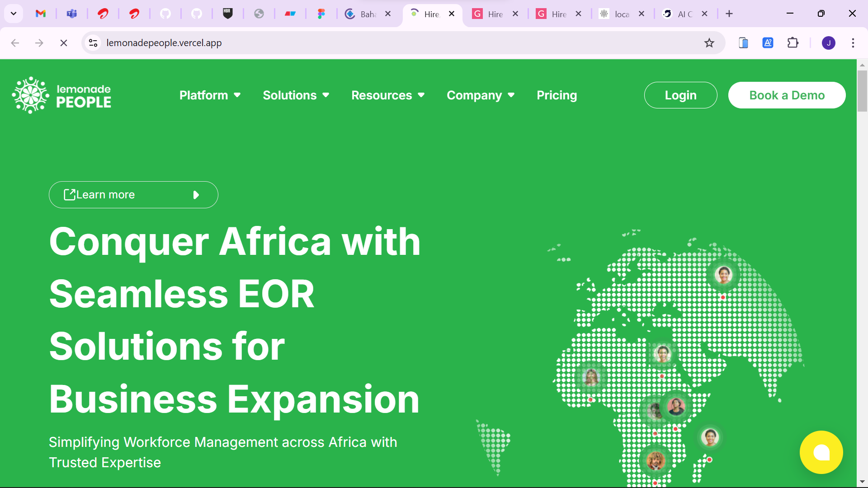This screenshot has width=868, height=488.
Task: Expand the Resources menu
Action: click(388, 95)
